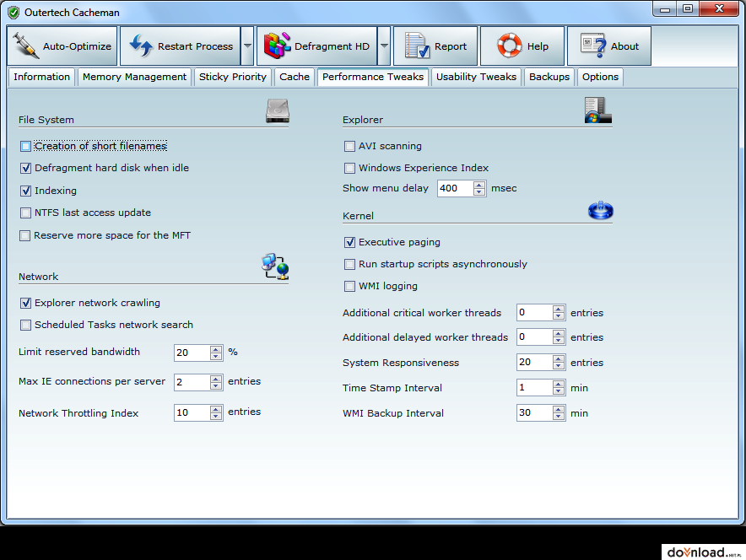This screenshot has width=746, height=560.
Task: Switch to the Backups tab
Action: [549, 77]
